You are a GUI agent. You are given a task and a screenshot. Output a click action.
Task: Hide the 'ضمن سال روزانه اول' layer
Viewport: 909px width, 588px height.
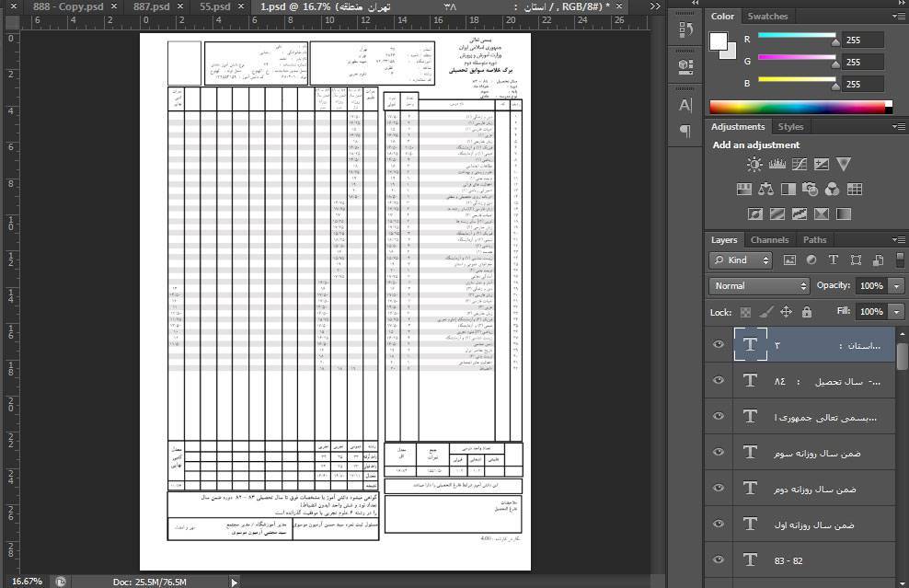[719, 524]
